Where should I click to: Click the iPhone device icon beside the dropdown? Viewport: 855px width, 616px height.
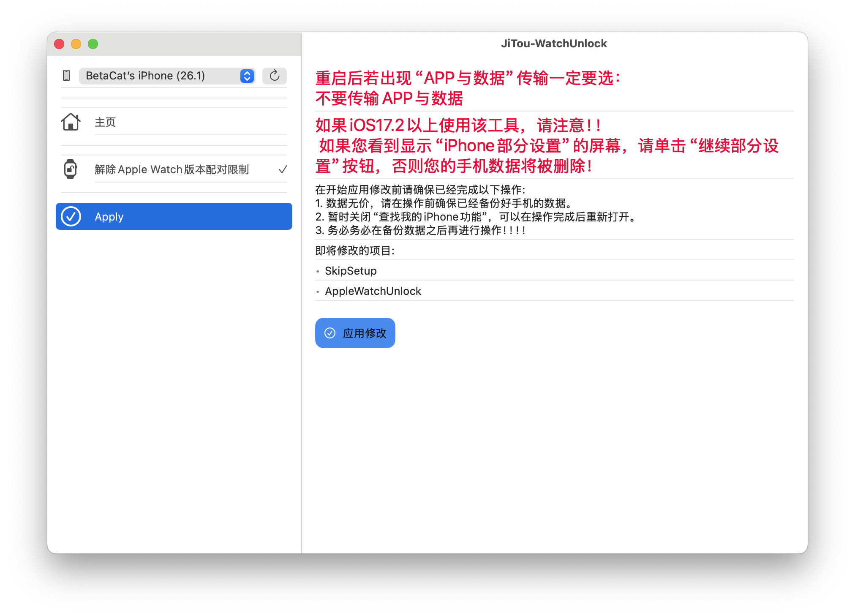67,76
